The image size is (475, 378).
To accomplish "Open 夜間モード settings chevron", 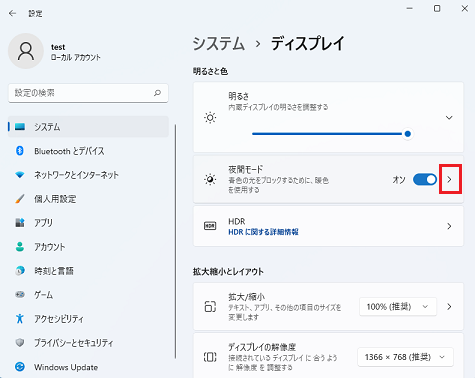I will click(450, 180).
